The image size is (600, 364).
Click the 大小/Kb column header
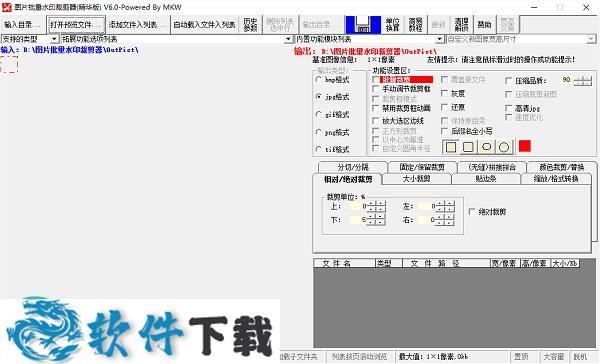tap(565, 263)
